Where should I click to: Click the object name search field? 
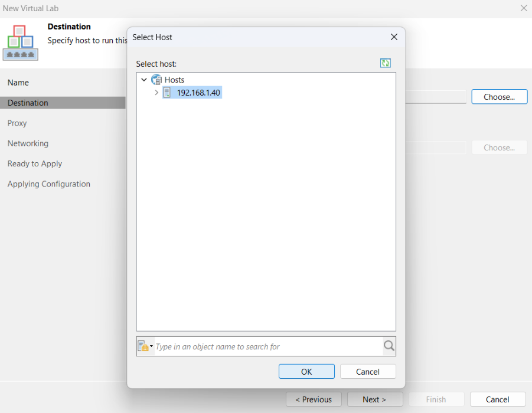click(x=268, y=346)
